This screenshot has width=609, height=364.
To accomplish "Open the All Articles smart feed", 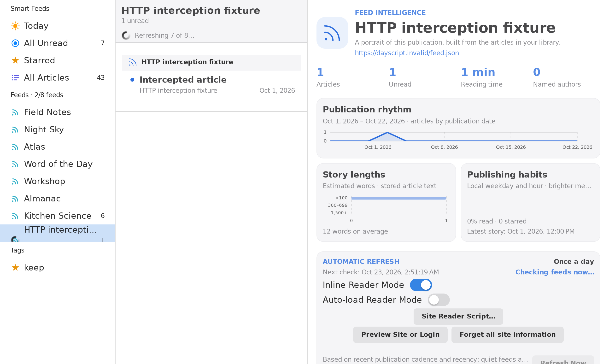I will [58, 78].
